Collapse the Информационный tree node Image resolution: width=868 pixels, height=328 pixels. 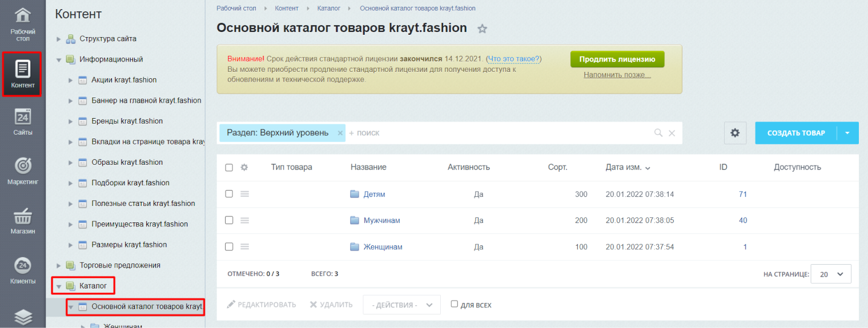pyautogui.click(x=58, y=59)
